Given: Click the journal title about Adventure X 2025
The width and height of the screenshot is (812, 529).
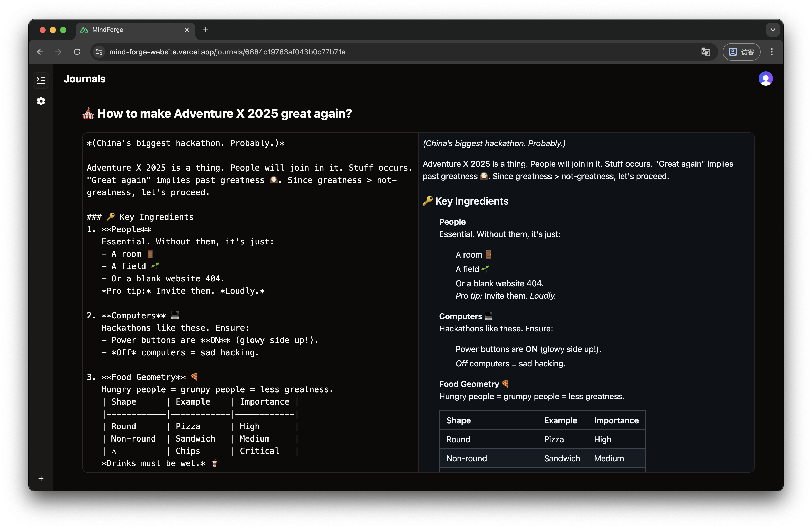Looking at the screenshot, I should click(224, 114).
